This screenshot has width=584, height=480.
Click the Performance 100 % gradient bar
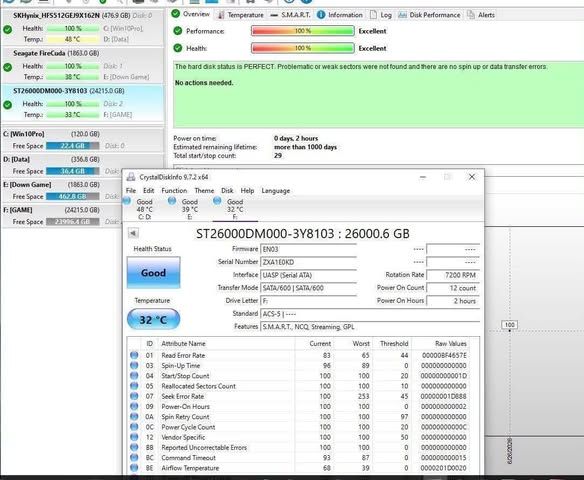tap(303, 31)
